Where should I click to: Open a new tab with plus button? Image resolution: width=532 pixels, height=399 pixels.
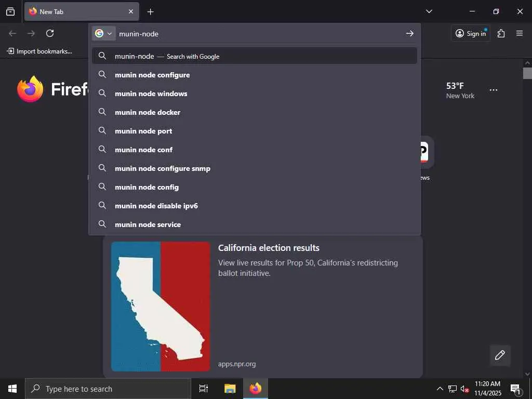pos(150,12)
